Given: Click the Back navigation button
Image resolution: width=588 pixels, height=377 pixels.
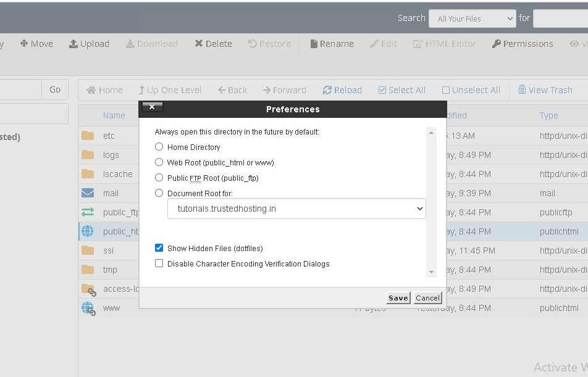Looking at the screenshot, I should pyautogui.click(x=232, y=90).
